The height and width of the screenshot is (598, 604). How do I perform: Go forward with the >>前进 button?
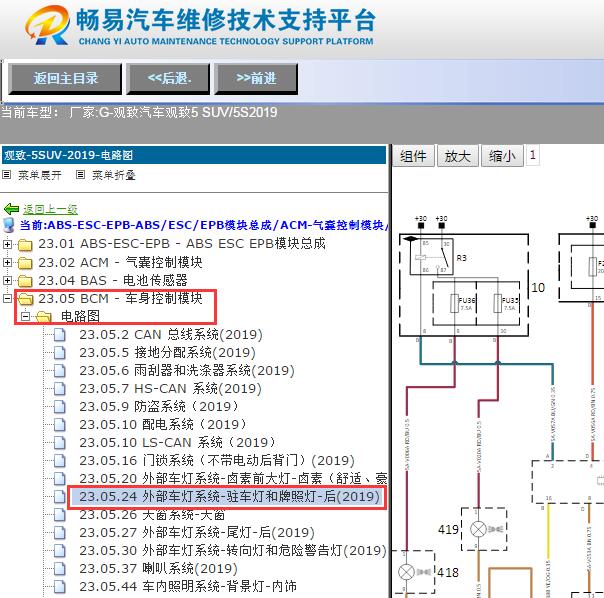coord(256,79)
